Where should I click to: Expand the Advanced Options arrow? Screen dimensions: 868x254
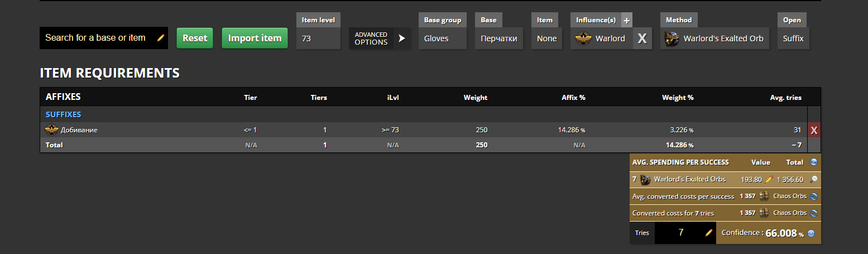click(401, 39)
